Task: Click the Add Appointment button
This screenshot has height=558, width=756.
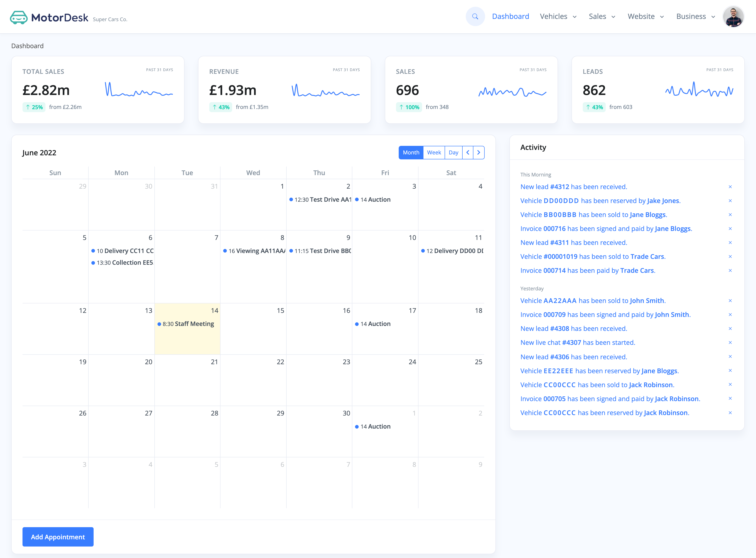Action: 58,537
